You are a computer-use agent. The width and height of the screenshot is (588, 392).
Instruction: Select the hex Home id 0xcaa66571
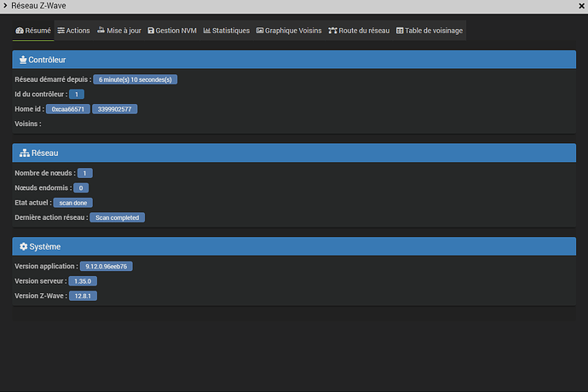(68, 109)
